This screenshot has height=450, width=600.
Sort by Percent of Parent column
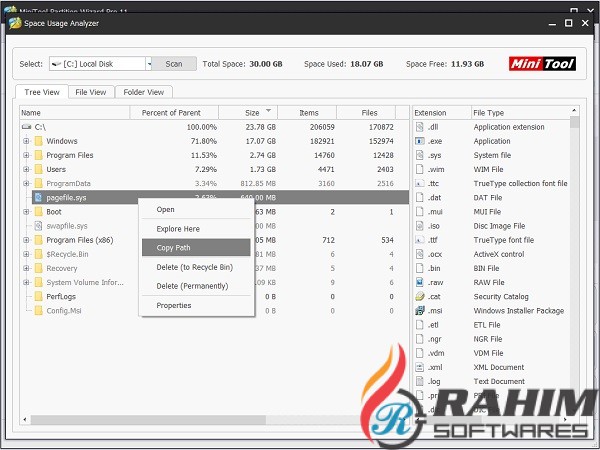coord(174,113)
